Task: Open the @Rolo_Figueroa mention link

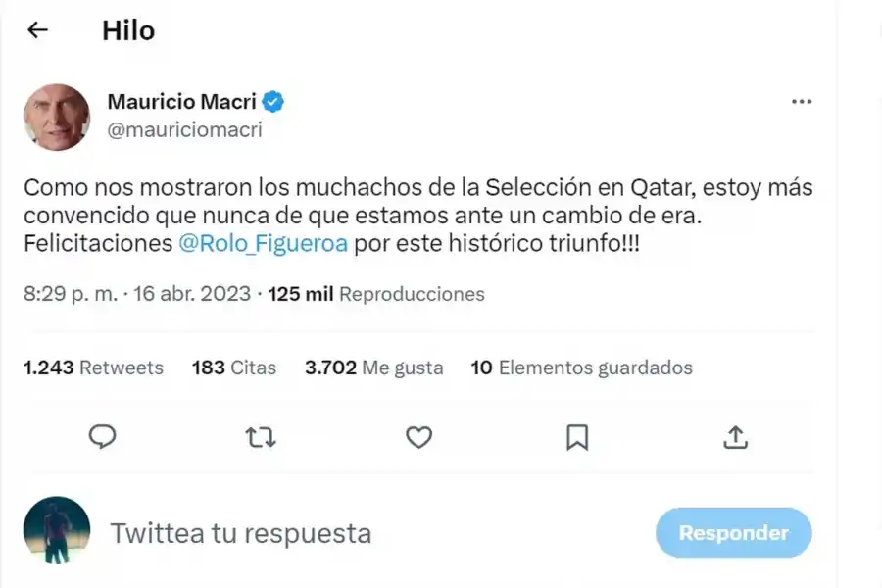Action: pyautogui.click(x=262, y=242)
